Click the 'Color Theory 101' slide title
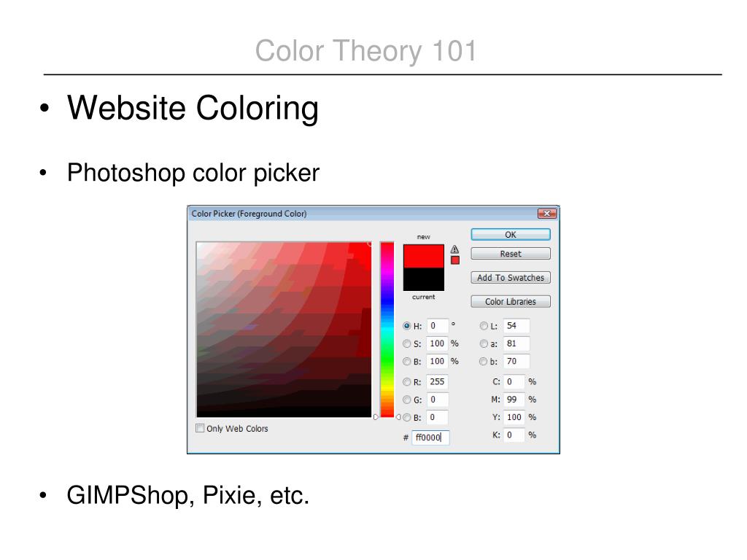Viewport: 747px width, 560px height. coord(365,51)
